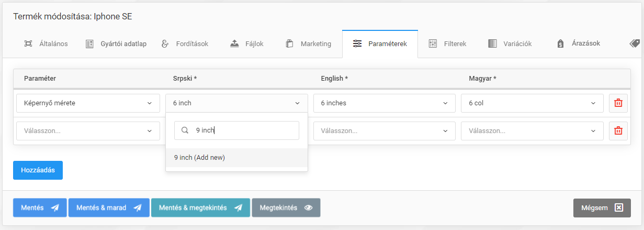Click the Filterek sliders icon
This screenshot has width=644, height=230.
click(x=433, y=44)
